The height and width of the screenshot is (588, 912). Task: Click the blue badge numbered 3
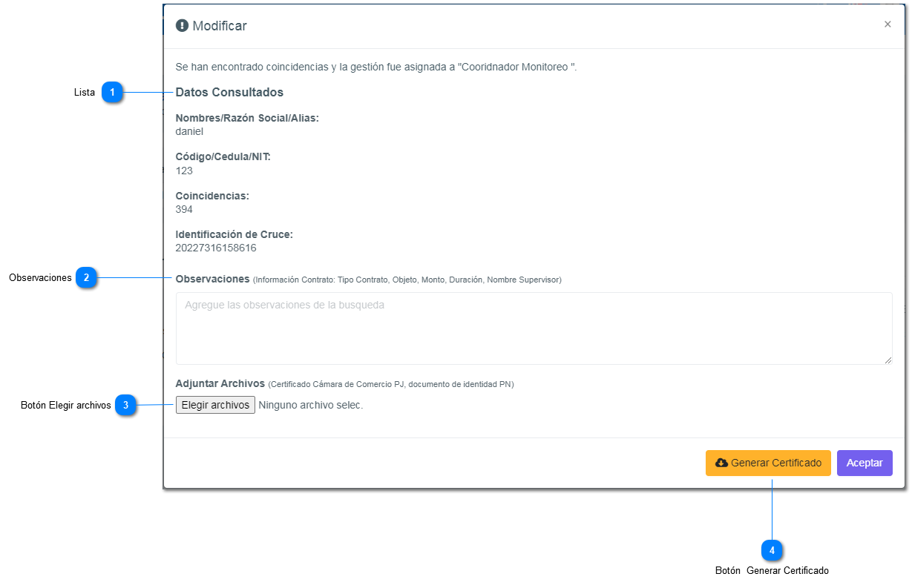(x=125, y=406)
